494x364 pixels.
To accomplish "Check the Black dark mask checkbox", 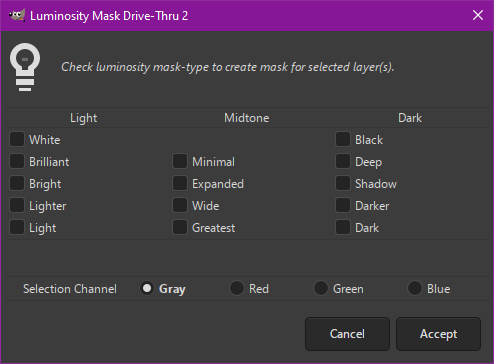I will [x=343, y=139].
